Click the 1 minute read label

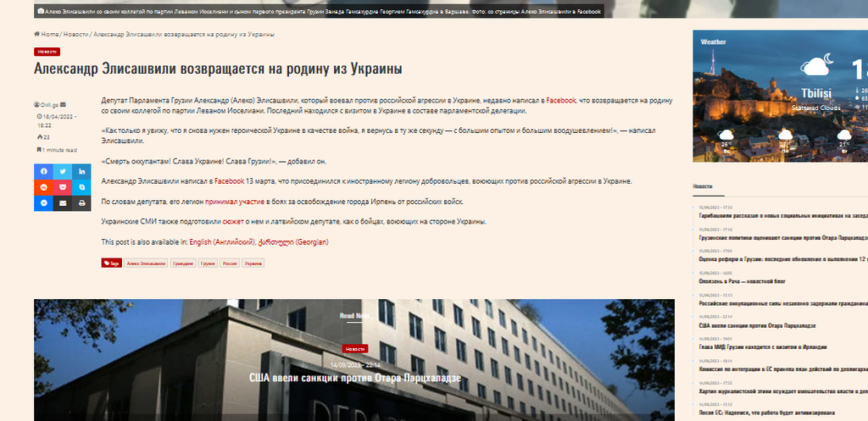pyautogui.click(x=57, y=150)
